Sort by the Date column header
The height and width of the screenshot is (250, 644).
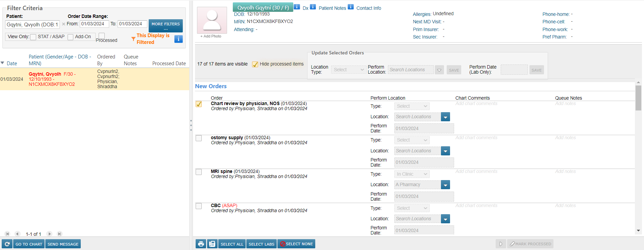pos(11,64)
